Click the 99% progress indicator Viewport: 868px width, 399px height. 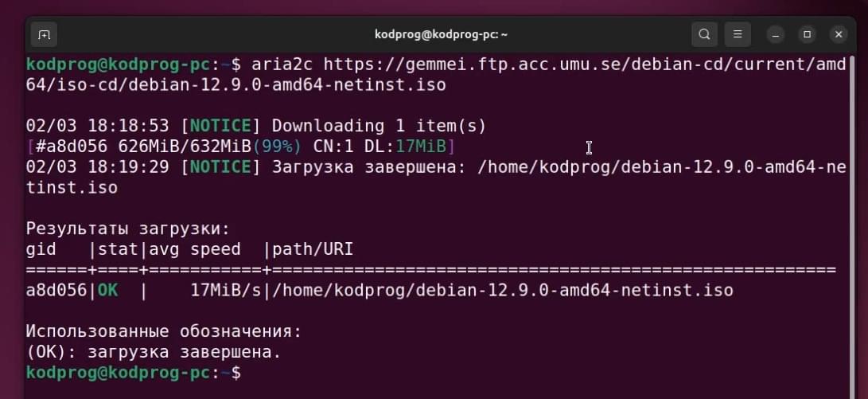tap(278, 147)
